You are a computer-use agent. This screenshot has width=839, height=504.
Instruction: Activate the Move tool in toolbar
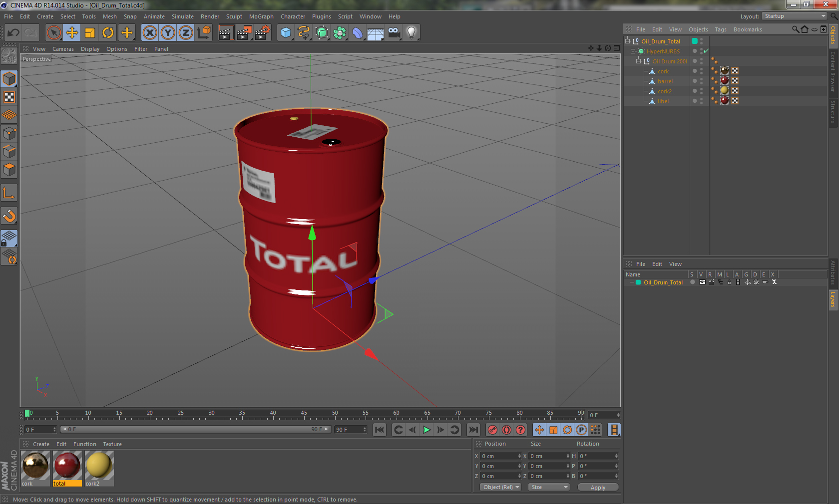72,33
